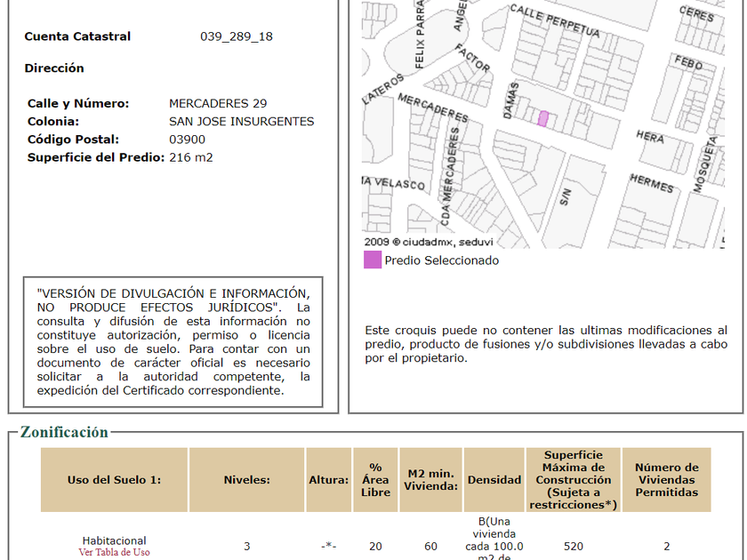Click the FACTOR street label on map
This screenshot has height=560, width=747.
(471, 58)
